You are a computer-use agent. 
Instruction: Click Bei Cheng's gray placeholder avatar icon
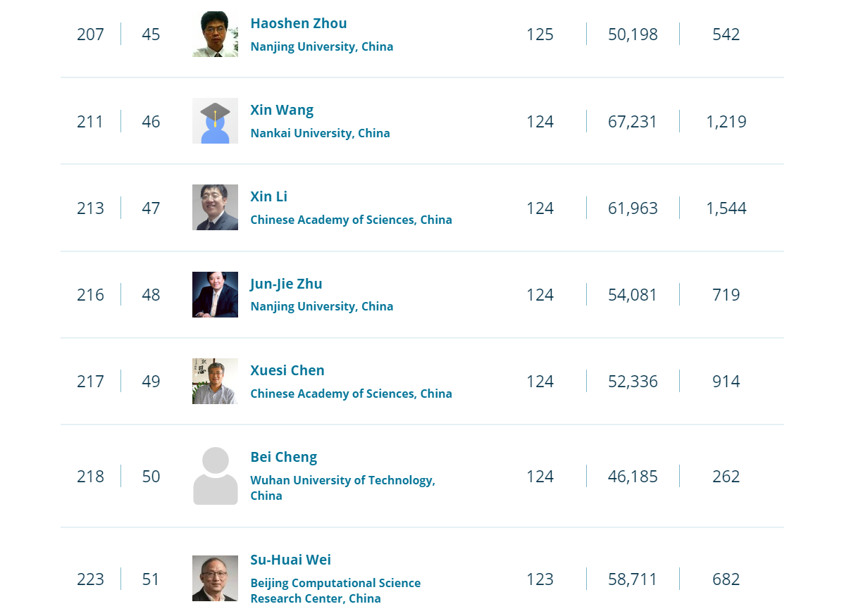[216, 476]
